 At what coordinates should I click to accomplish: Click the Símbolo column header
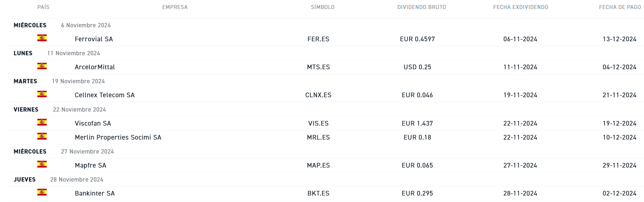[x=322, y=7]
